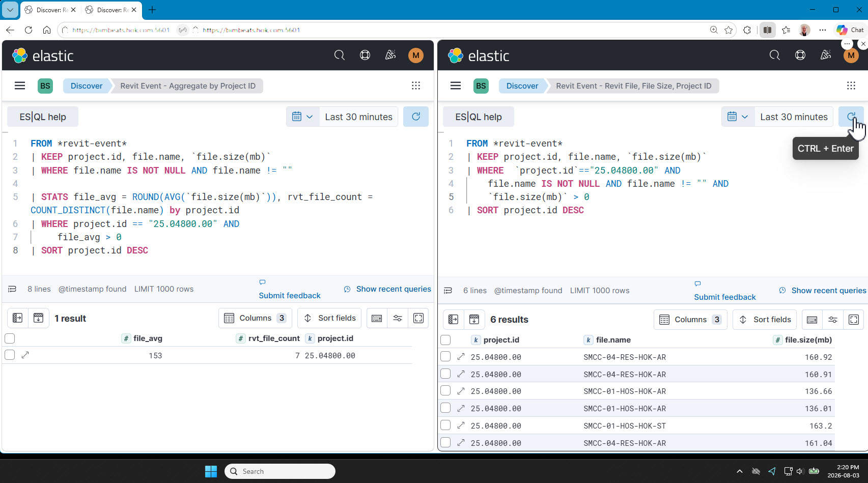868x483 pixels.
Task: Open search in right Elastic pane
Action: click(x=775, y=55)
